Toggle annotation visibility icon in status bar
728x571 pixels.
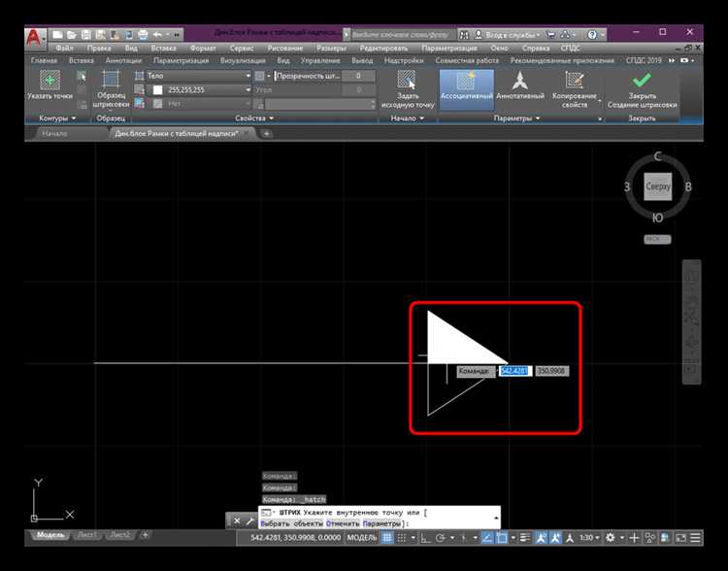pyautogui.click(x=541, y=538)
